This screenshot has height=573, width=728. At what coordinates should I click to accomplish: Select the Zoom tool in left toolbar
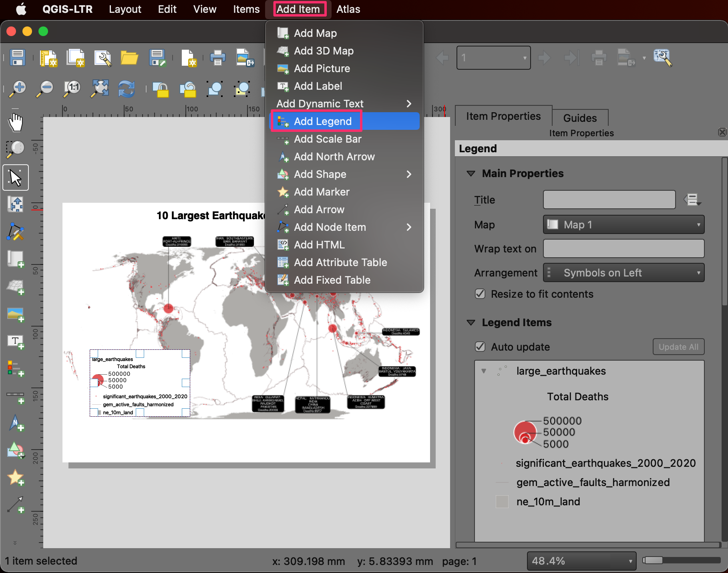(16, 149)
